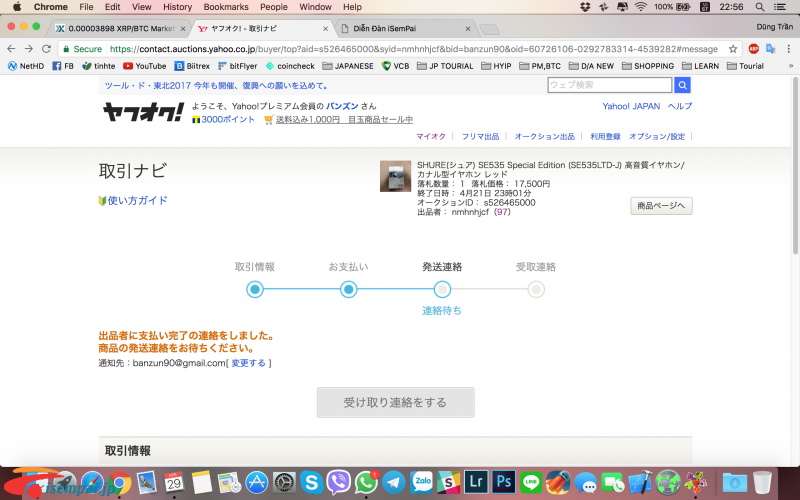800x500 pixels.
Task: Open seller rating (97) link
Action: point(502,212)
